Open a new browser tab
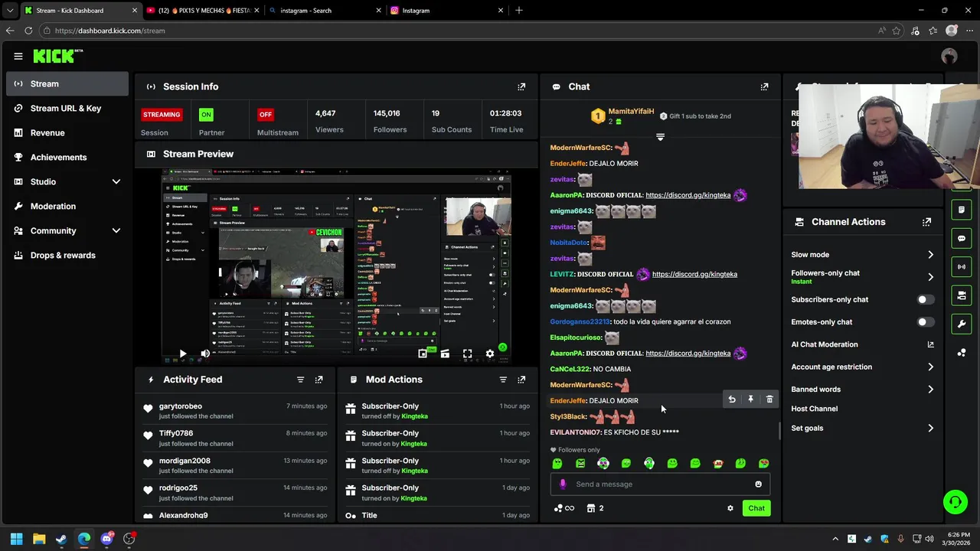The width and height of the screenshot is (980, 551). pos(519,11)
